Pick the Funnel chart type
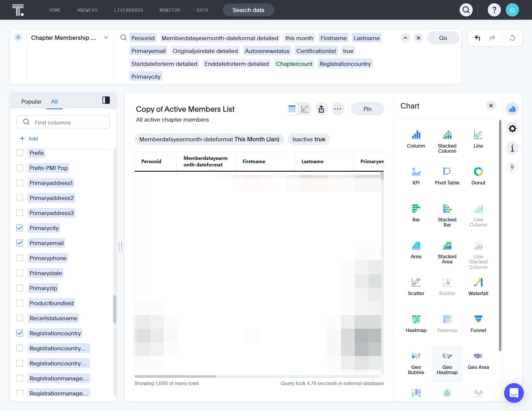The width and height of the screenshot is (532, 411). pyautogui.click(x=478, y=324)
